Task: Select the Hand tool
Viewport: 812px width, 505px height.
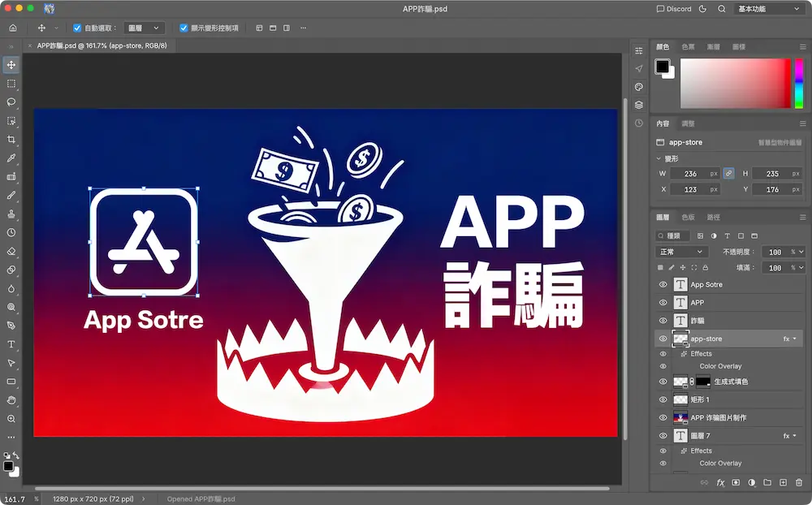Action: point(11,400)
